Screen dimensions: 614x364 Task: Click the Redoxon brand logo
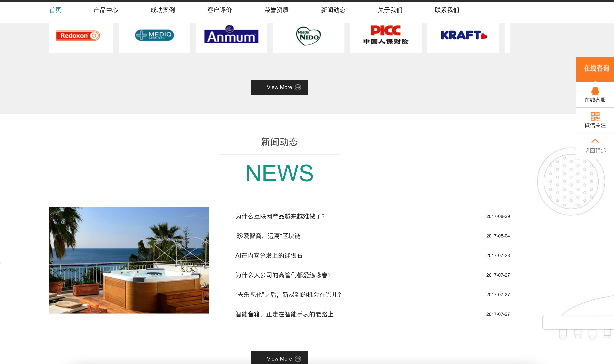point(78,36)
